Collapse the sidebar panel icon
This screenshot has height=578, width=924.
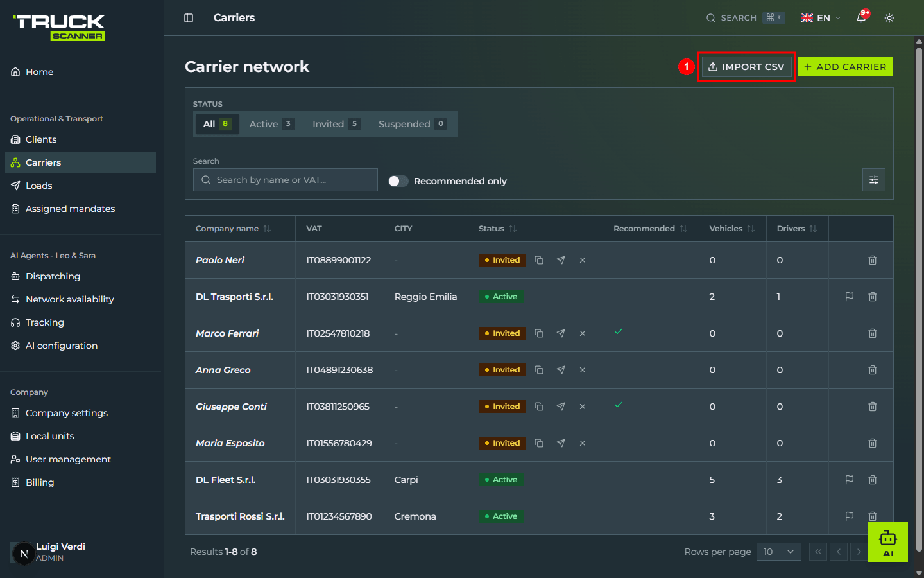189,18
